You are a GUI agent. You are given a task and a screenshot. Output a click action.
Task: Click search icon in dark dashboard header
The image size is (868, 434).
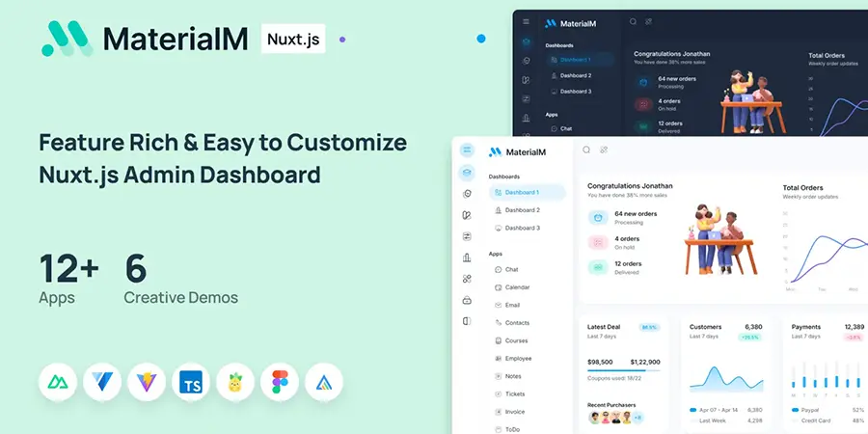coord(633,21)
